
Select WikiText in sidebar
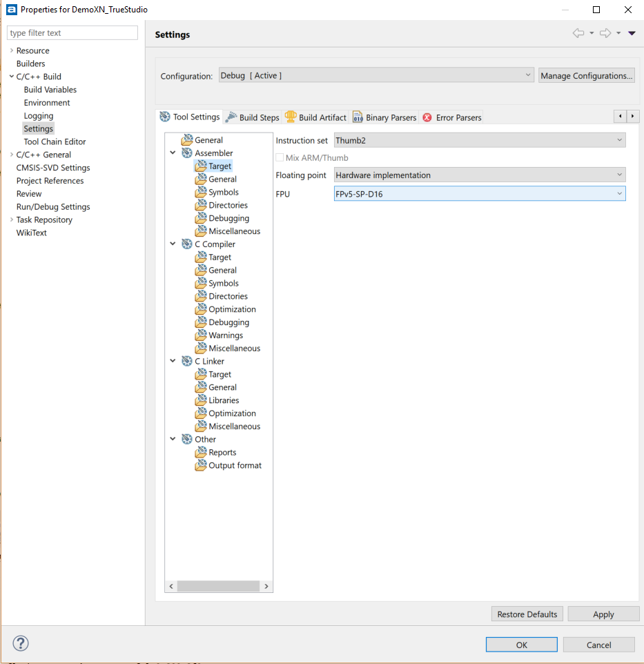click(x=31, y=233)
